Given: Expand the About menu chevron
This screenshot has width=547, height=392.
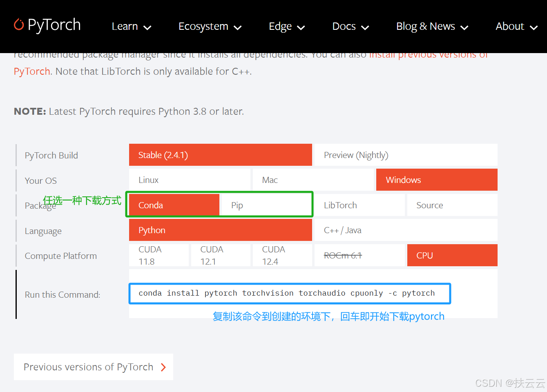Looking at the screenshot, I should coord(534,28).
